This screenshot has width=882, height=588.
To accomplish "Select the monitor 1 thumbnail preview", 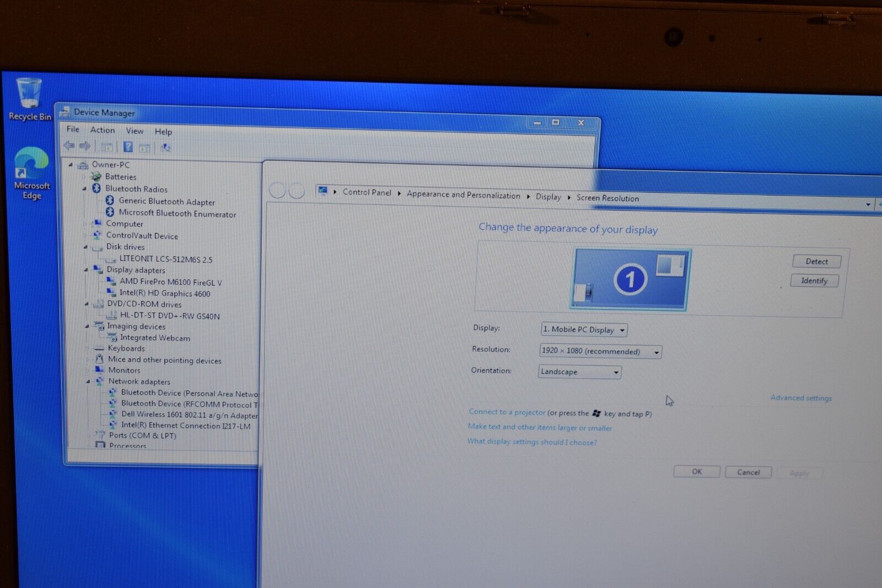I will pos(630,279).
